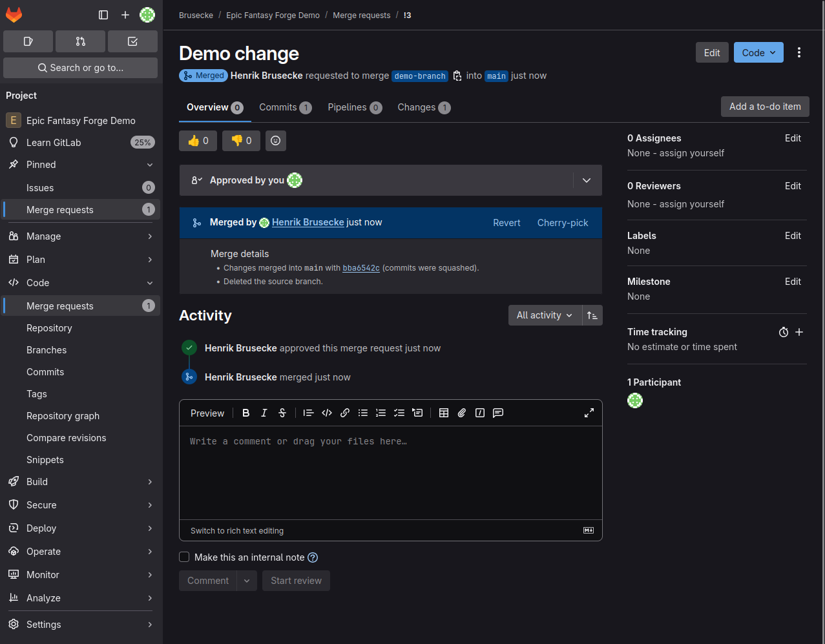Open Repository in the sidebar
The image size is (825, 644).
click(x=81, y=328)
